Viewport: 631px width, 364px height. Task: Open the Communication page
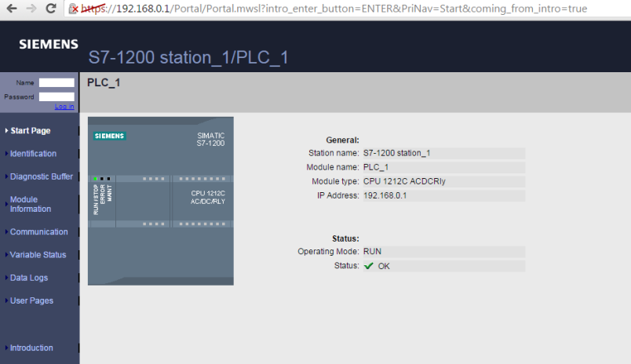[39, 231]
